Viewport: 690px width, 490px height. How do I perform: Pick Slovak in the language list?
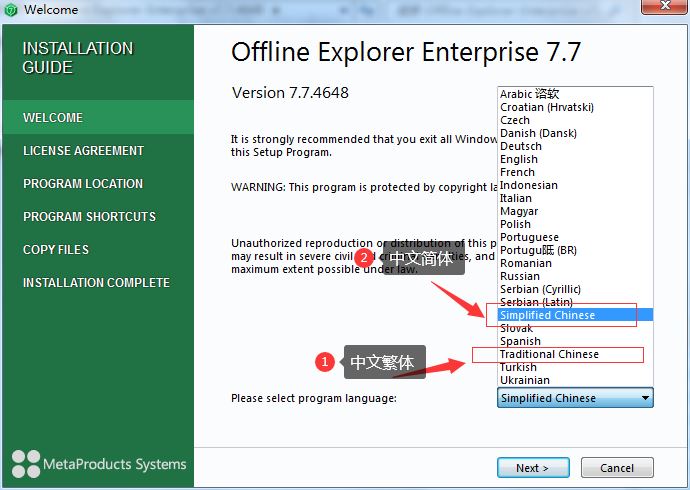[575, 328]
